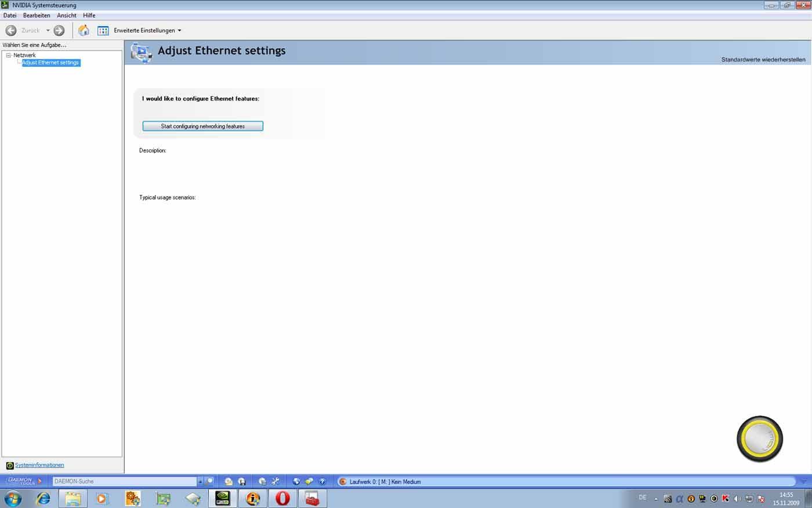Click the network monitor tray icon

[749, 499]
